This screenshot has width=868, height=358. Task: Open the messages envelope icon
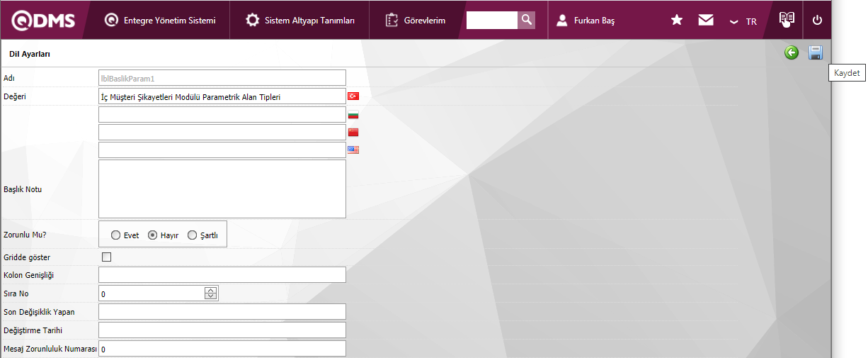point(706,21)
